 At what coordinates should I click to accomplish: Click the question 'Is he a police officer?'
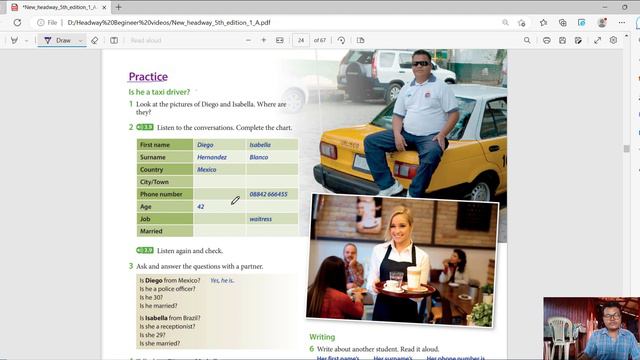167,289
